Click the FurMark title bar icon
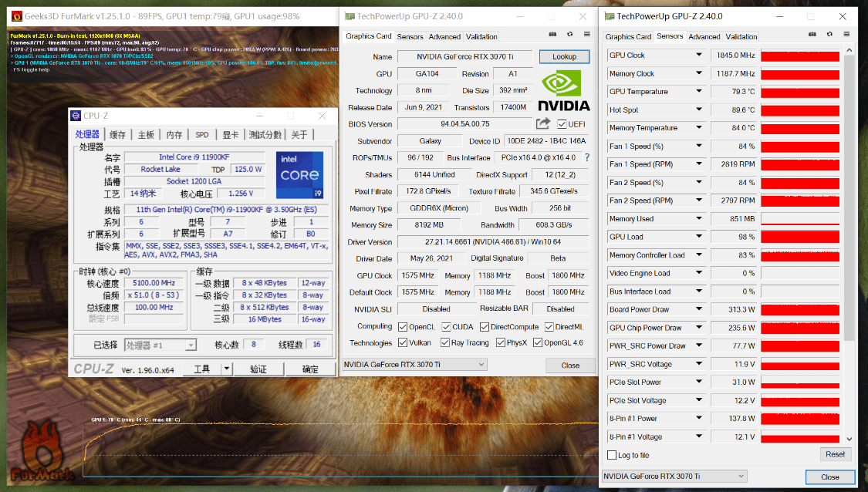The height and width of the screenshot is (492, 868). 17,16
